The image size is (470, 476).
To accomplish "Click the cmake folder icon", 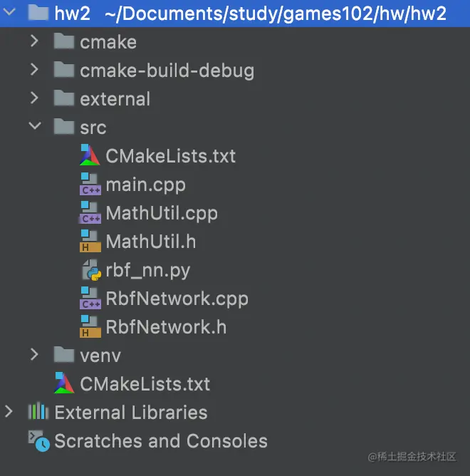I will pos(64,41).
